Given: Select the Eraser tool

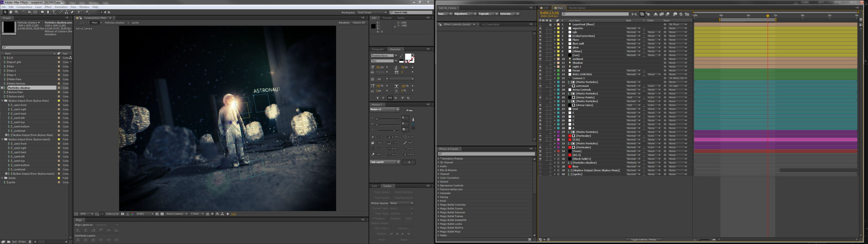Looking at the screenshot, I should (72, 12).
